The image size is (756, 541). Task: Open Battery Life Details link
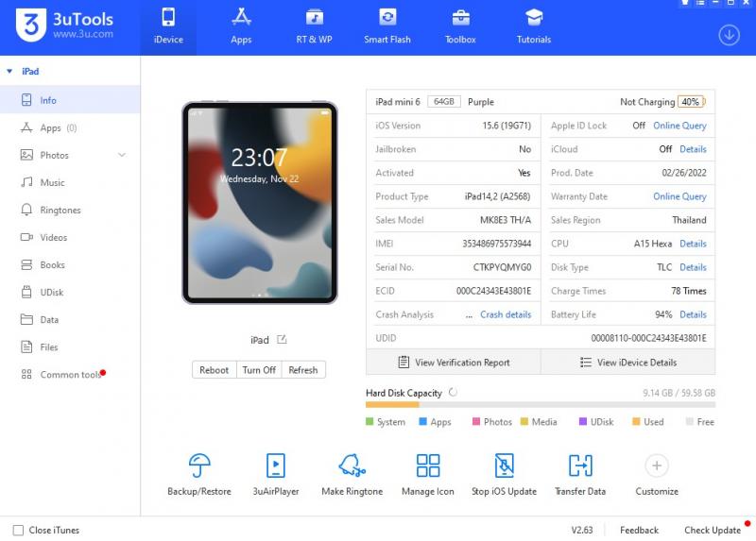coord(693,314)
